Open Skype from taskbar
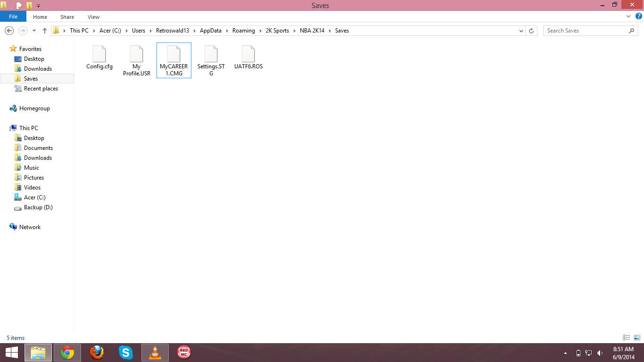The height and width of the screenshot is (362, 644). (126, 353)
